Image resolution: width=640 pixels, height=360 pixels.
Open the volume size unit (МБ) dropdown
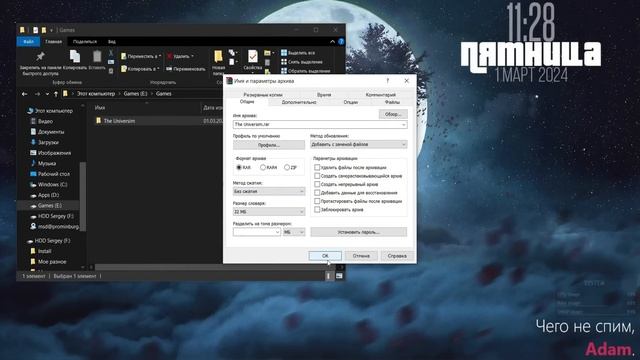click(293, 232)
